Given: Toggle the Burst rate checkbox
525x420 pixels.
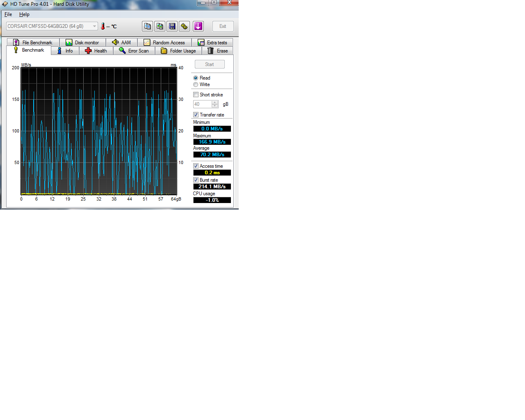Looking at the screenshot, I should 196,180.
